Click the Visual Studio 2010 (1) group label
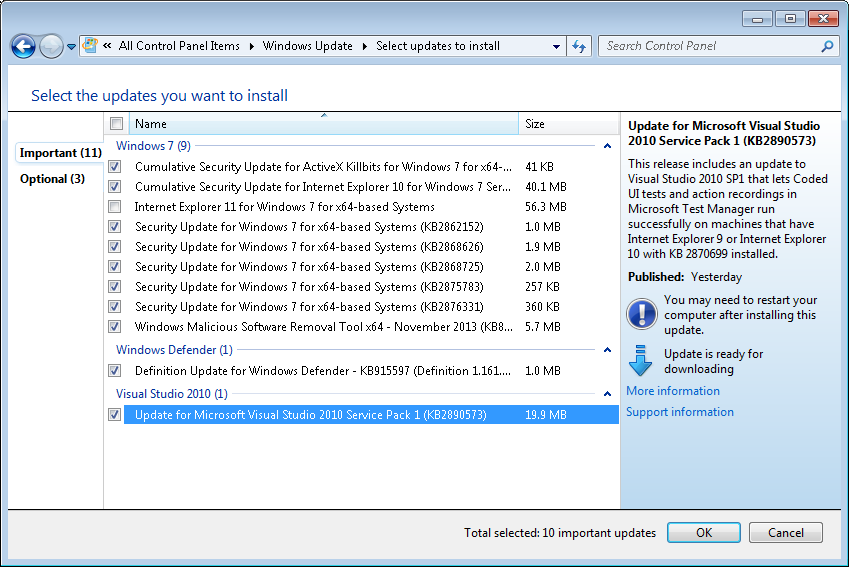 172,394
